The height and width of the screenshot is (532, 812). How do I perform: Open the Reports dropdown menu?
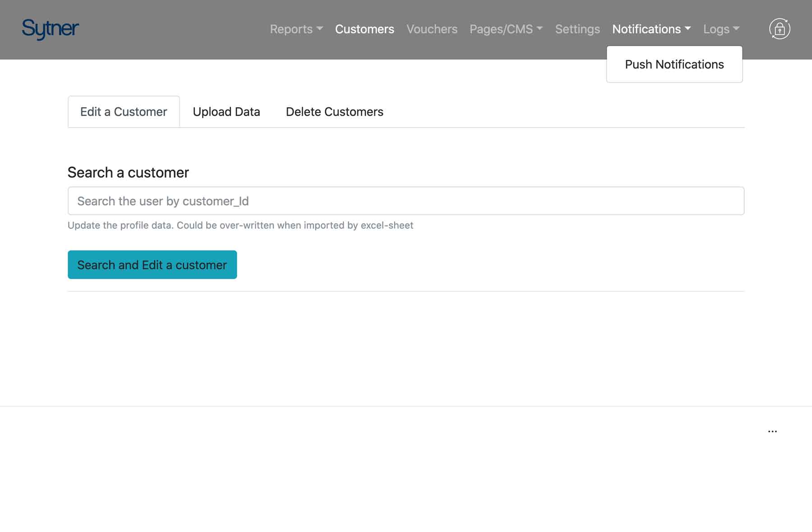[x=291, y=29]
